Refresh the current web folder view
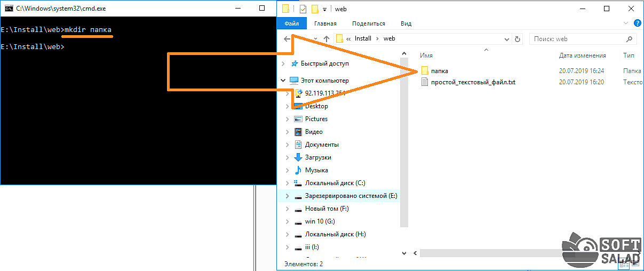Viewport: 644px width, 271px height. (x=517, y=39)
